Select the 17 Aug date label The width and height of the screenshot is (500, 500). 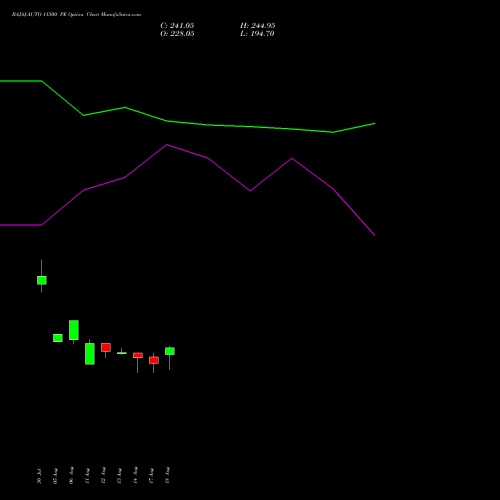tap(151, 476)
